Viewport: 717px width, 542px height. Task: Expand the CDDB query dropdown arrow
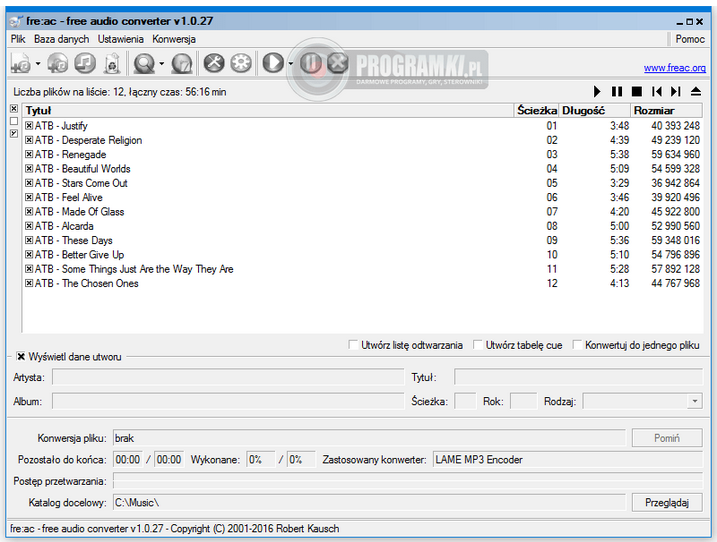161,63
